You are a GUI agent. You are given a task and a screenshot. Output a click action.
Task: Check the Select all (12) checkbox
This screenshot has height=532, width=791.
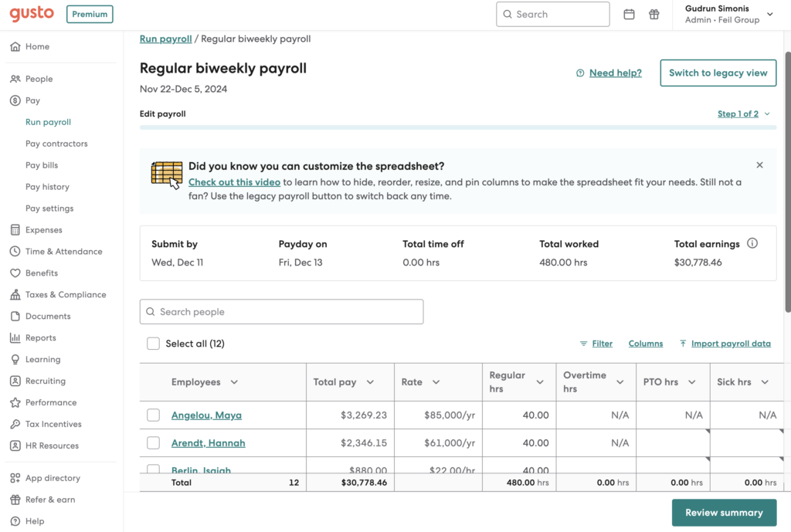(x=154, y=344)
